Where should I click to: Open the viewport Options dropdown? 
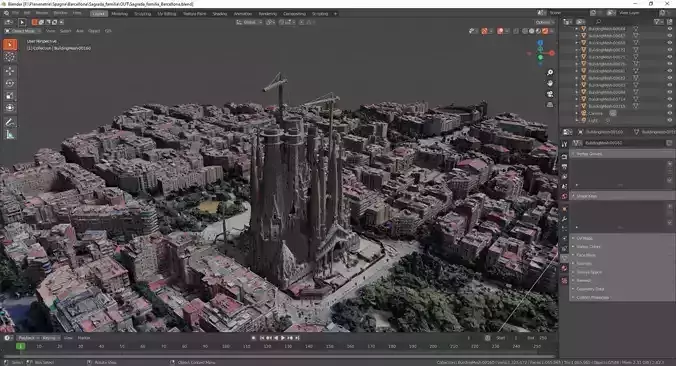click(x=544, y=22)
